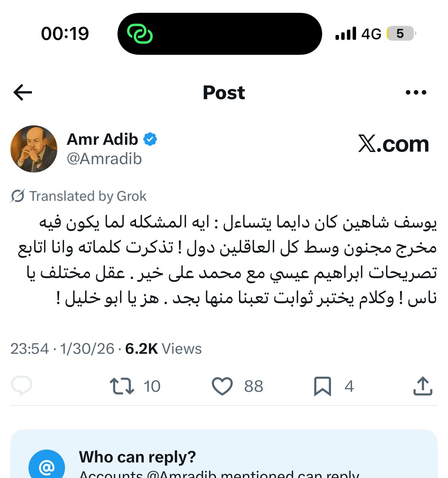Viewport: 448px width, 478px height.
Task: Bookmark this post
Action: coord(322,386)
